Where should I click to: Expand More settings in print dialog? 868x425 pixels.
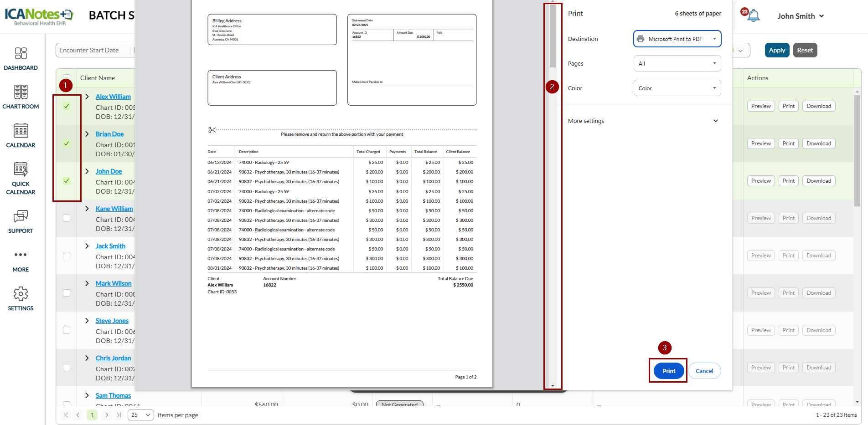coord(643,121)
